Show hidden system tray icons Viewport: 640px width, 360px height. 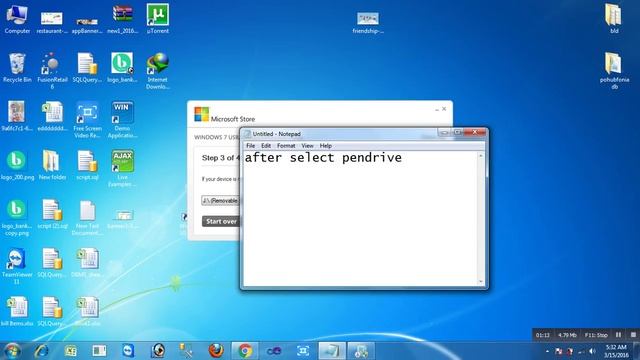pyautogui.click(x=547, y=351)
